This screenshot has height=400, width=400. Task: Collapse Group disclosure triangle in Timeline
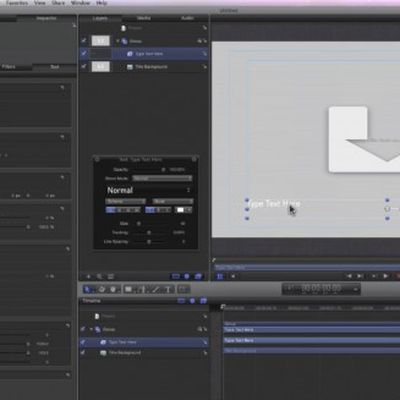coord(91,329)
